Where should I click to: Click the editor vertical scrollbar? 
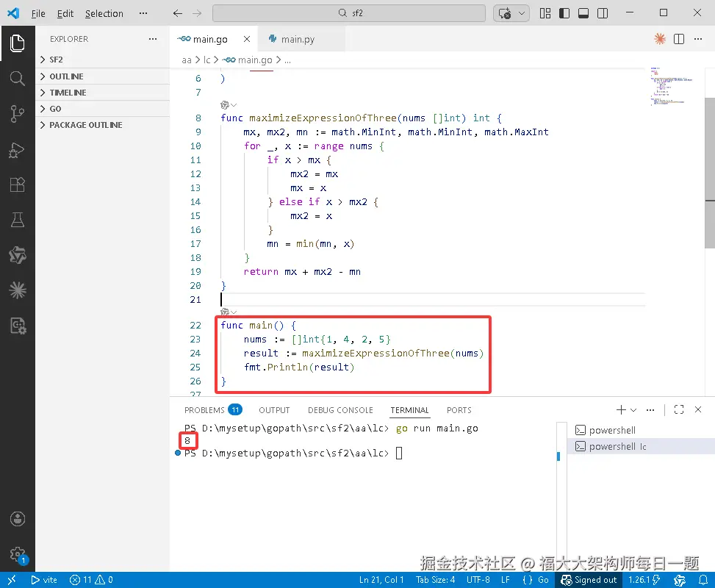pos(710,173)
